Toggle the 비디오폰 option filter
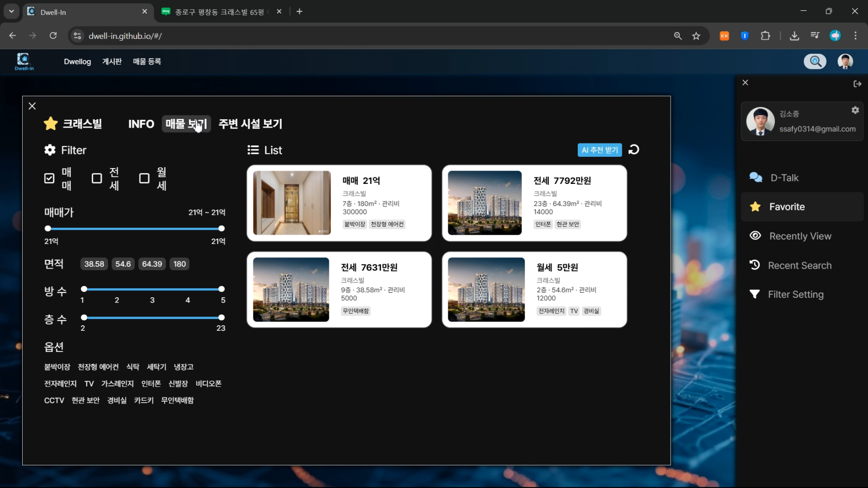The height and width of the screenshot is (488, 868). pyautogui.click(x=209, y=383)
